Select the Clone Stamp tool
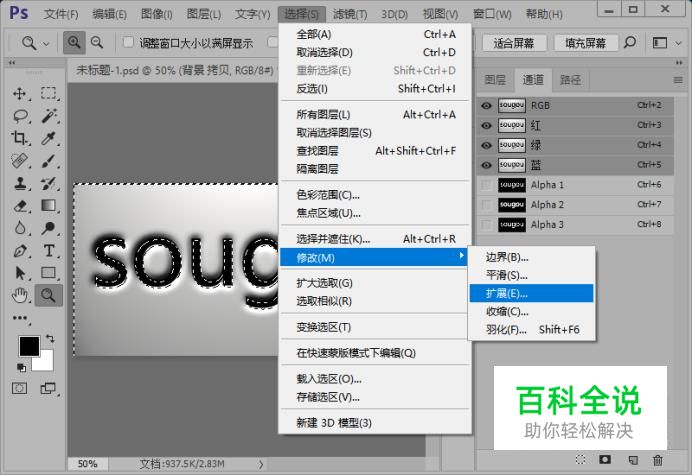The width and height of the screenshot is (692, 475). [19, 183]
